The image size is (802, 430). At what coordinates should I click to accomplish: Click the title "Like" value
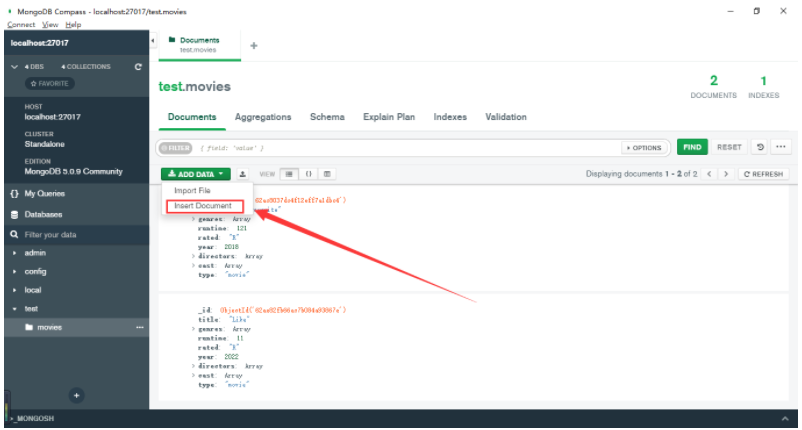click(238, 320)
